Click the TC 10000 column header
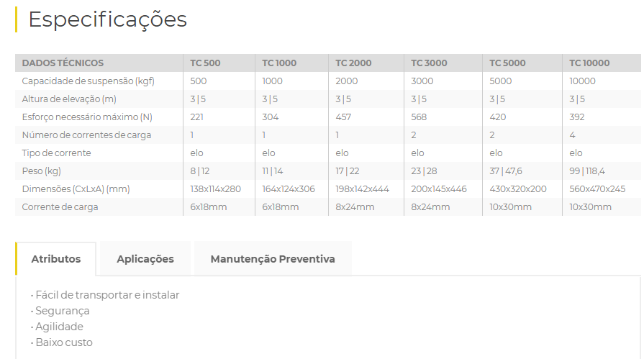Viewport: 644px width, 359px height. coord(589,63)
